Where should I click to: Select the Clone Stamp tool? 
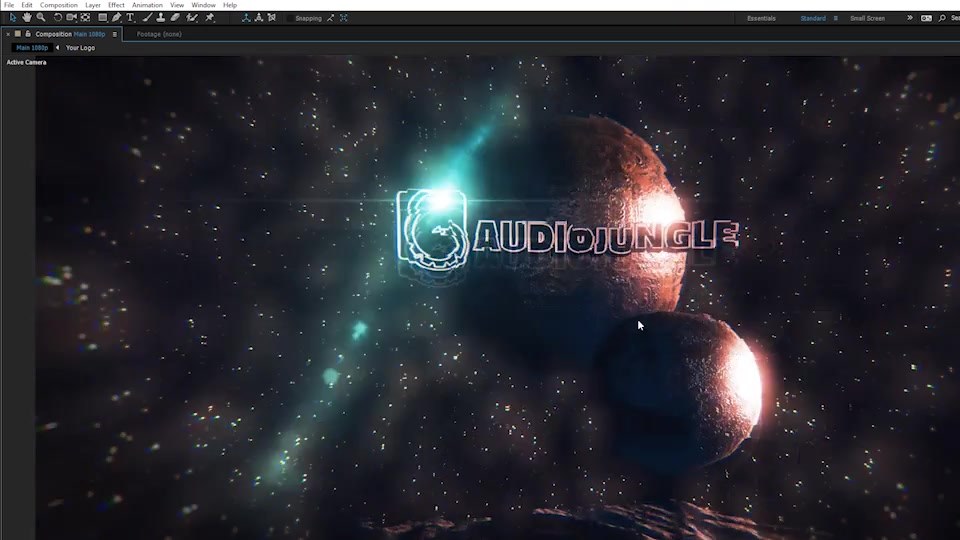(160, 18)
